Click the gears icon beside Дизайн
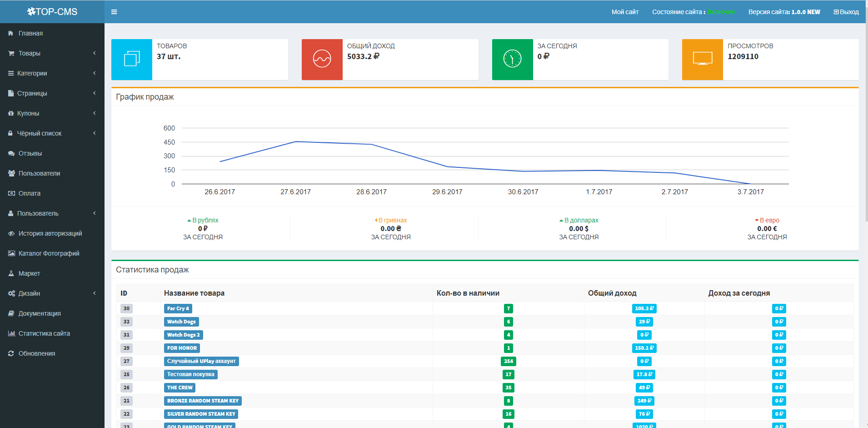Image resolution: width=868 pixels, height=428 pixels. tap(11, 293)
